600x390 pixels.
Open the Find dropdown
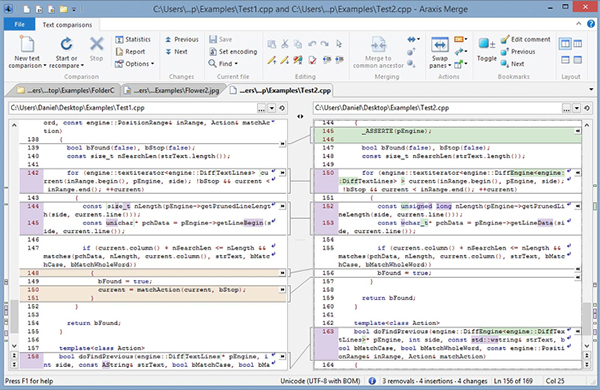236,64
